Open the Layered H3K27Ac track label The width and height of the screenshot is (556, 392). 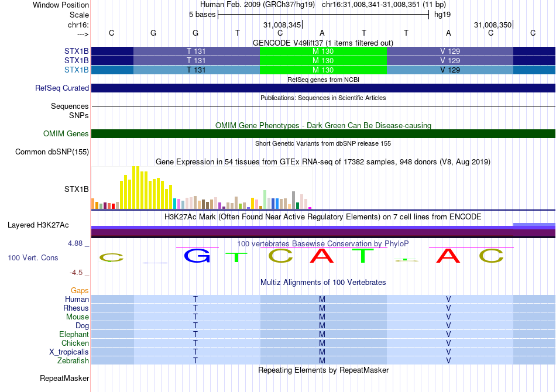tap(38, 225)
